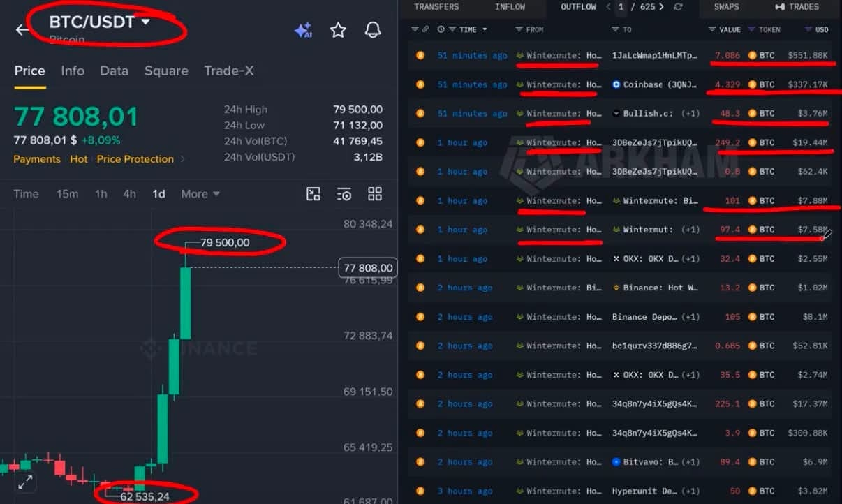Viewport: 842px width, 504px height.
Task: Open the chart grid layout icon
Action: pyautogui.click(x=375, y=194)
